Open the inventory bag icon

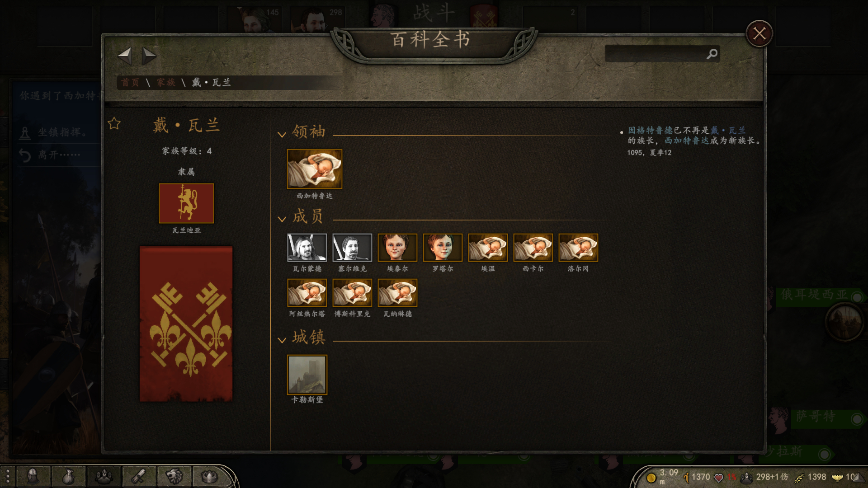tap(68, 476)
